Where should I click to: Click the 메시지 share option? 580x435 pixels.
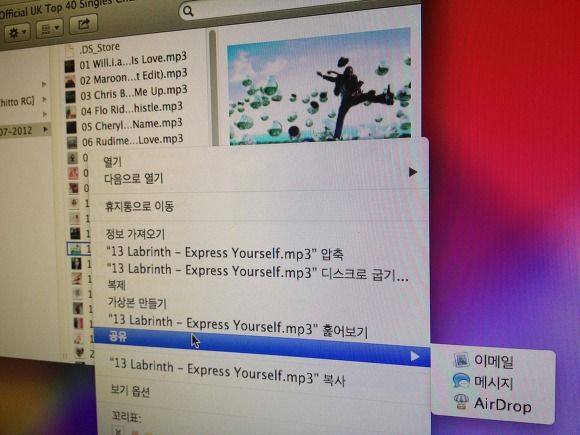494,382
